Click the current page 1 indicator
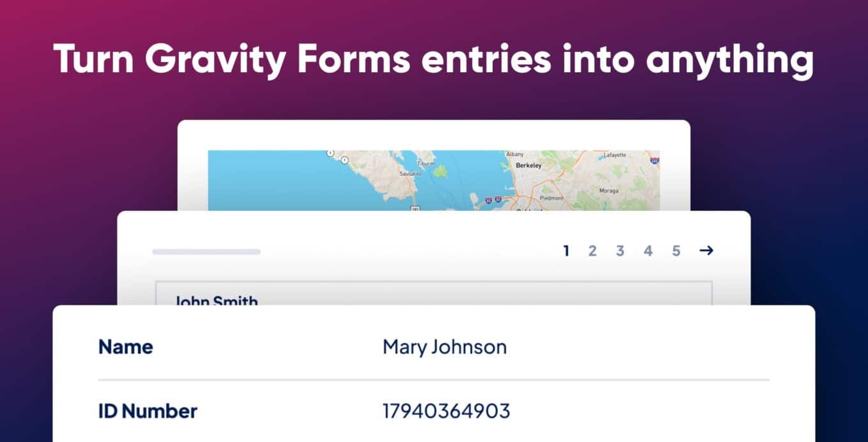The height and width of the screenshot is (442, 868). [x=566, y=251]
